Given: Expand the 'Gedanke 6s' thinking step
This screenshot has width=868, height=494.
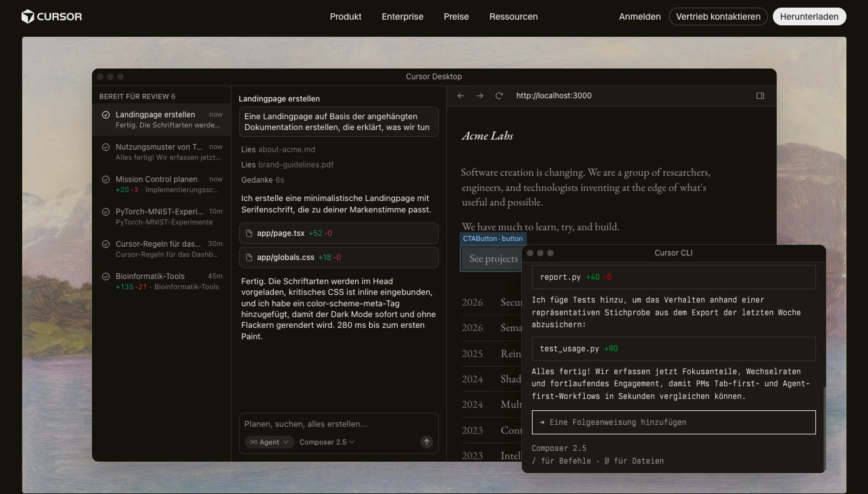Looking at the screenshot, I should (x=262, y=180).
